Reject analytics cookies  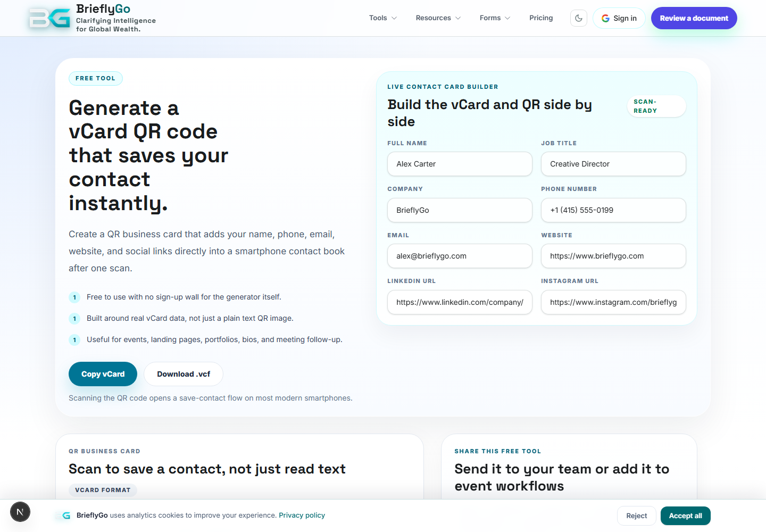pyautogui.click(x=636, y=516)
